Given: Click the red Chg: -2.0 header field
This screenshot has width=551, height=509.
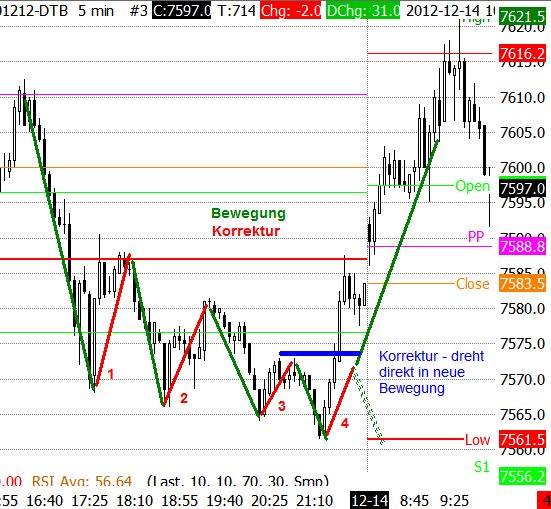Looking at the screenshot, I should (x=291, y=11).
